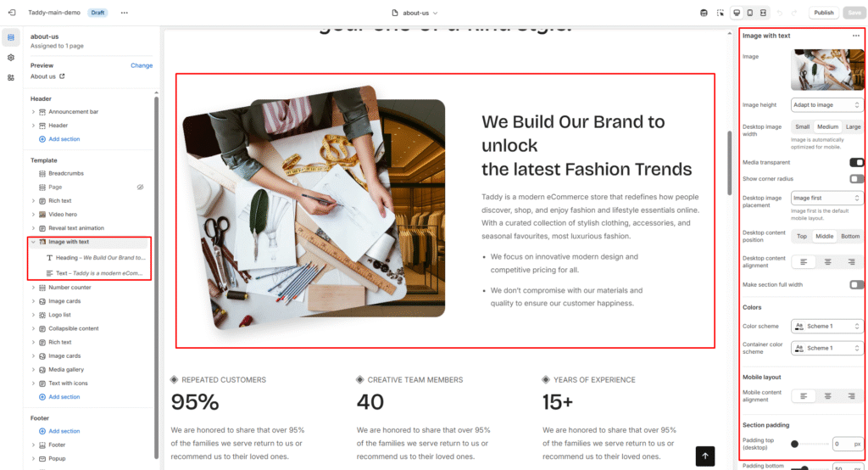Click the black scroll-to-top arrow button

pos(704,456)
